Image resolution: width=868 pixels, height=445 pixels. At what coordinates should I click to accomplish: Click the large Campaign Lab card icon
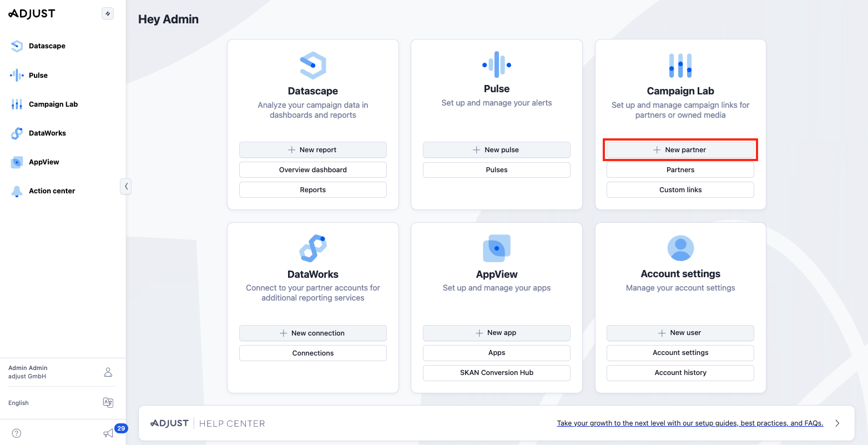(680, 66)
